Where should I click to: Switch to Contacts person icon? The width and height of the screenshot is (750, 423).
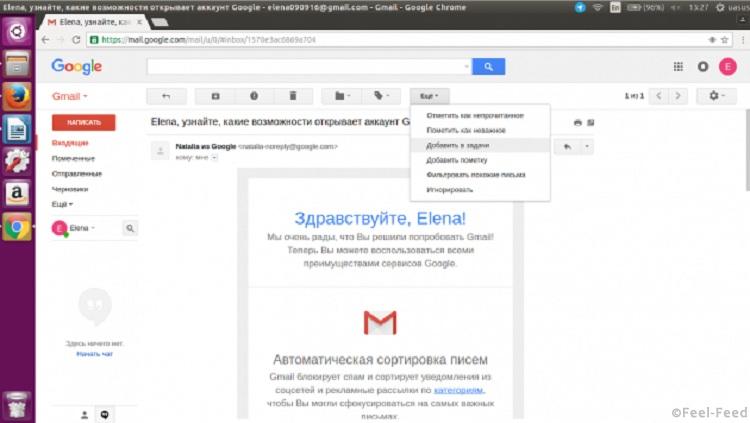[x=84, y=414]
